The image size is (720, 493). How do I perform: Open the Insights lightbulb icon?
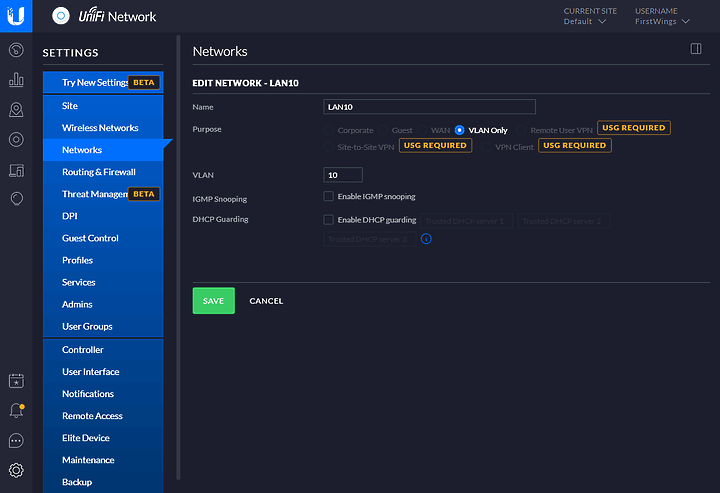tap(16, 199)
